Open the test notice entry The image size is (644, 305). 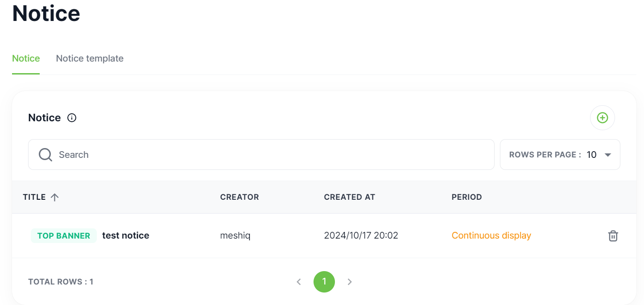125,235
